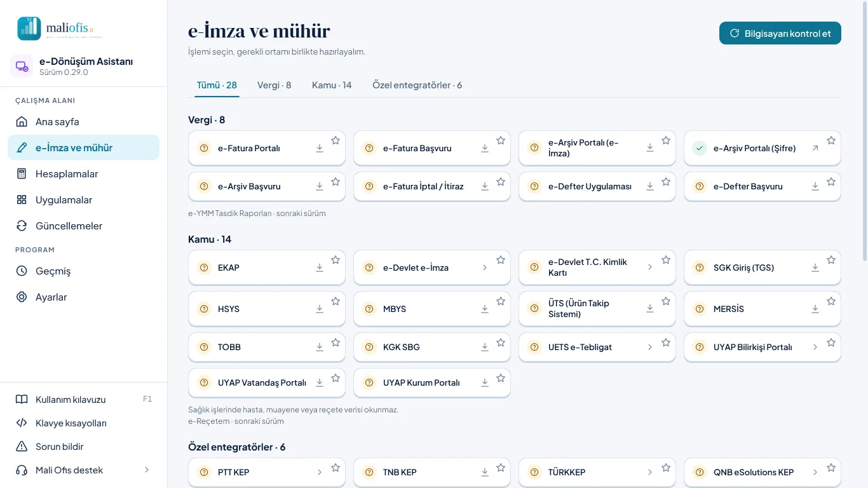This screenshot has width=868, height=488.
Task: Open the UYAP Vatandaş Portalı card
Action: (x=267, y=383)
